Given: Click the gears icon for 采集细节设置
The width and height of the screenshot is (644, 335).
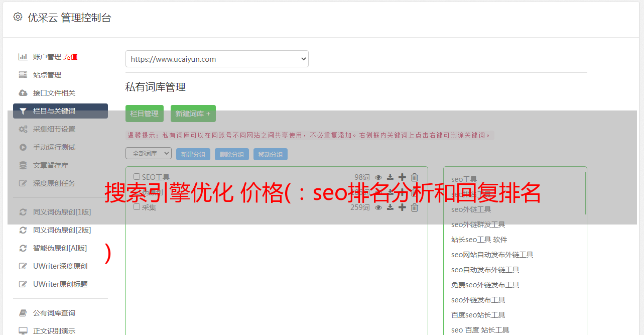Looking at the screenshot, I should (x=23, y=129).
